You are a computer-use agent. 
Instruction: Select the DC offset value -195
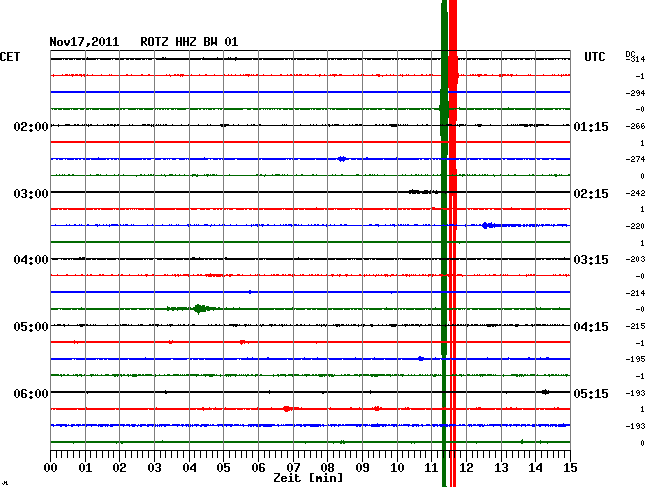pos(635,359)
